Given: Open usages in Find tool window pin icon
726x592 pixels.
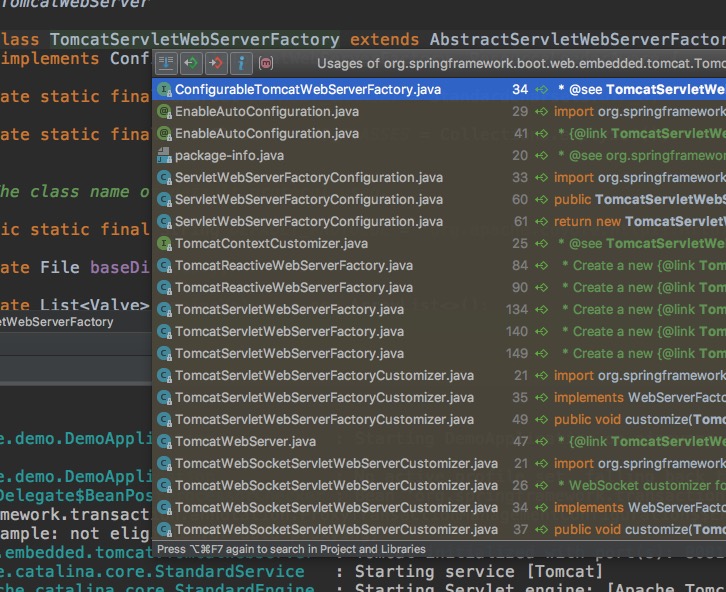Looking at the screenshot, I should tap(166, 63).
